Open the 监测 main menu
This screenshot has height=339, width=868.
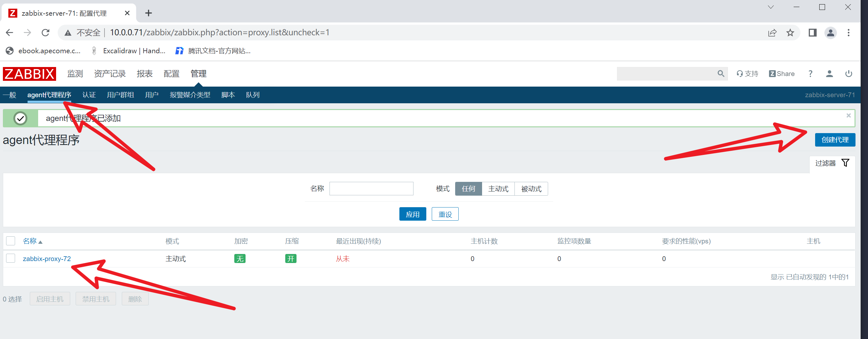(x=75, y=73)
